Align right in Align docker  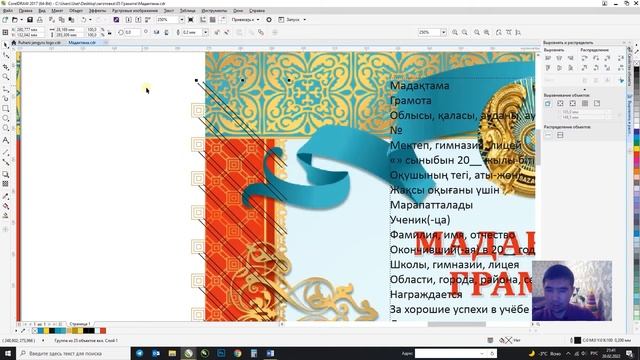[x=571, y=58]
